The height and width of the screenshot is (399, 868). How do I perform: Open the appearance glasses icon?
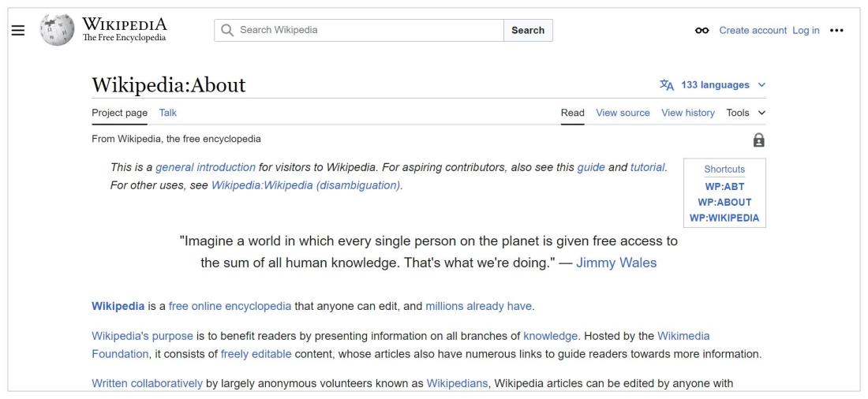coord(702,31)
